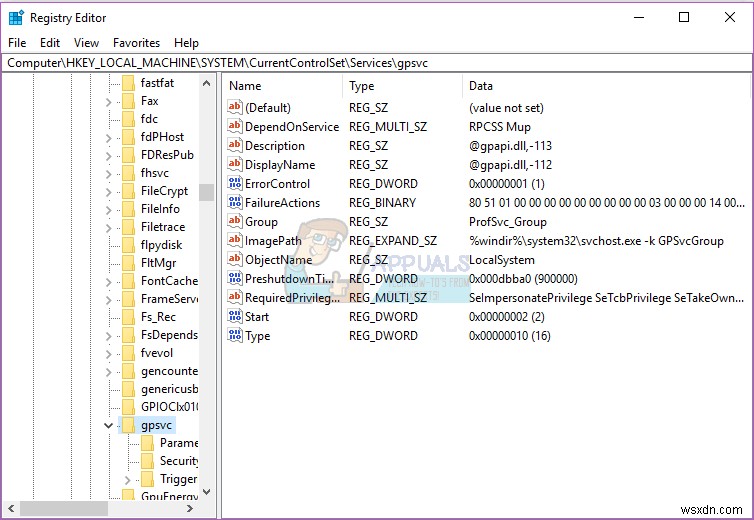Click the 'ProfSvc_Group' data value
Viewport: 754px width, 520px height.
coord(508,222)
